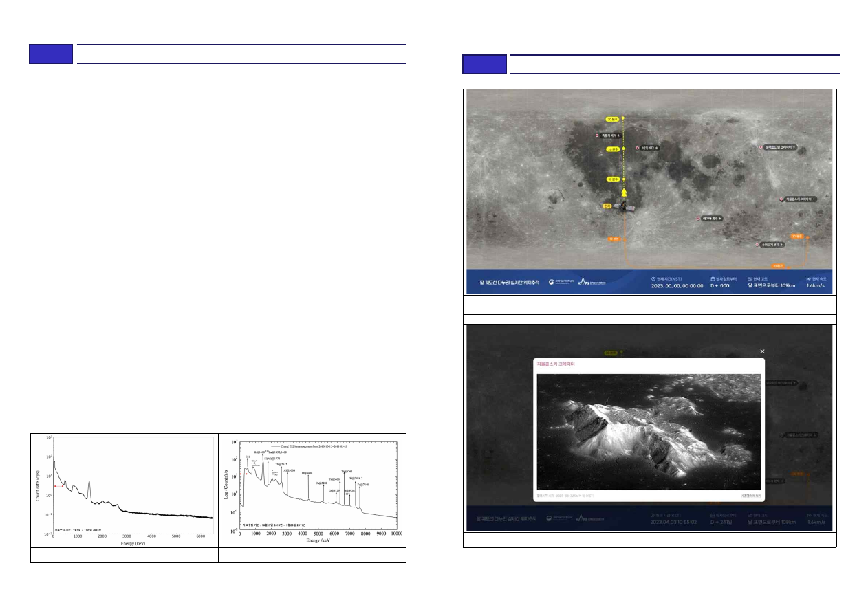This screenshot has height=614, width=868.
Task: Click the speed icon beside 현재 속도 in the top map
Action: coord(809,278)
